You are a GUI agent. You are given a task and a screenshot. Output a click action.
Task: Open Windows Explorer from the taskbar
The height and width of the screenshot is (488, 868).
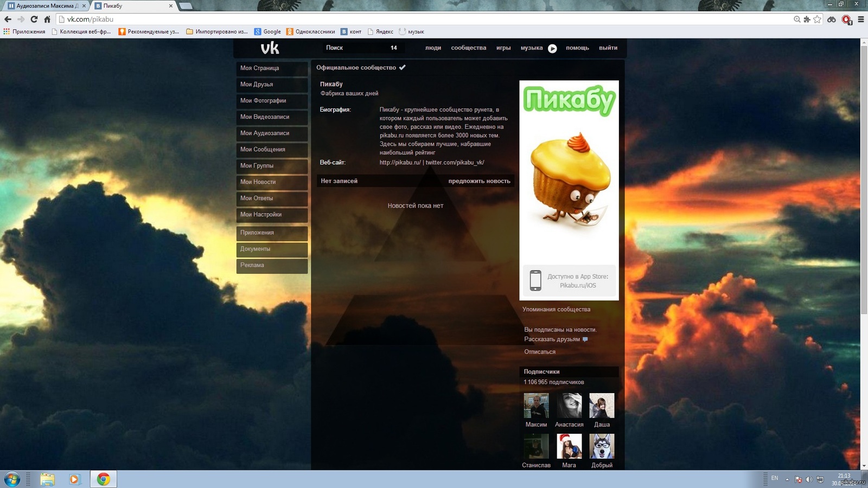(x=47, y=479)
